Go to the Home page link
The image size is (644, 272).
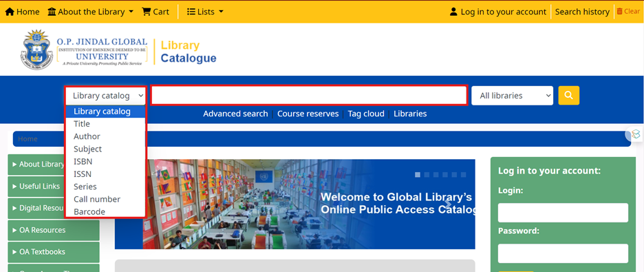point(22,12)
